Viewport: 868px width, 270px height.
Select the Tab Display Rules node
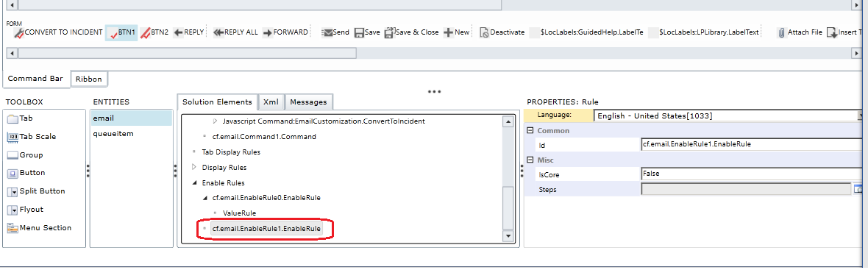pos(231,152)
